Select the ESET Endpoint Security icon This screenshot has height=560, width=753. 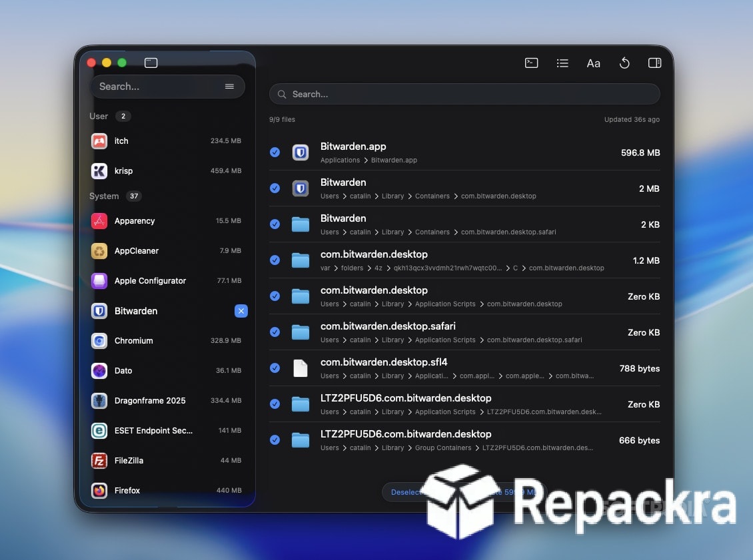pos(99,430)
